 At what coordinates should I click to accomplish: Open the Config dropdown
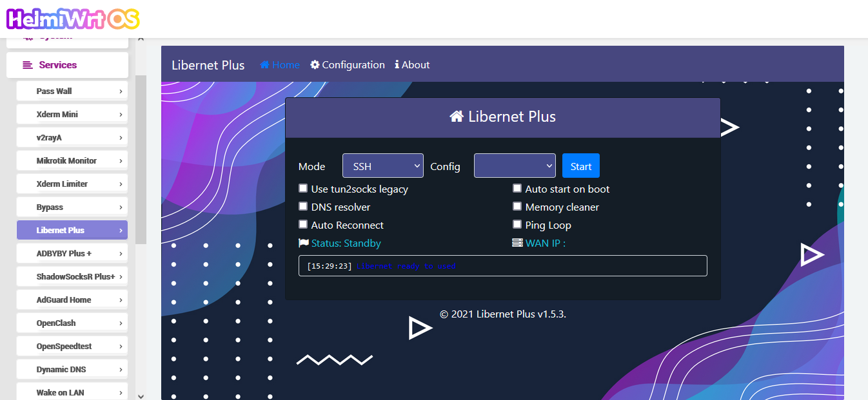515,166
